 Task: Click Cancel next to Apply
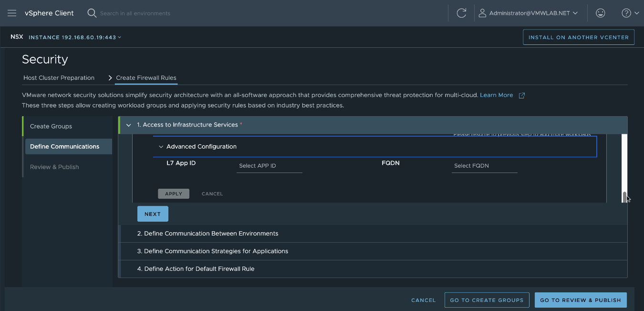pyautogui.click(x=212, y=193)
